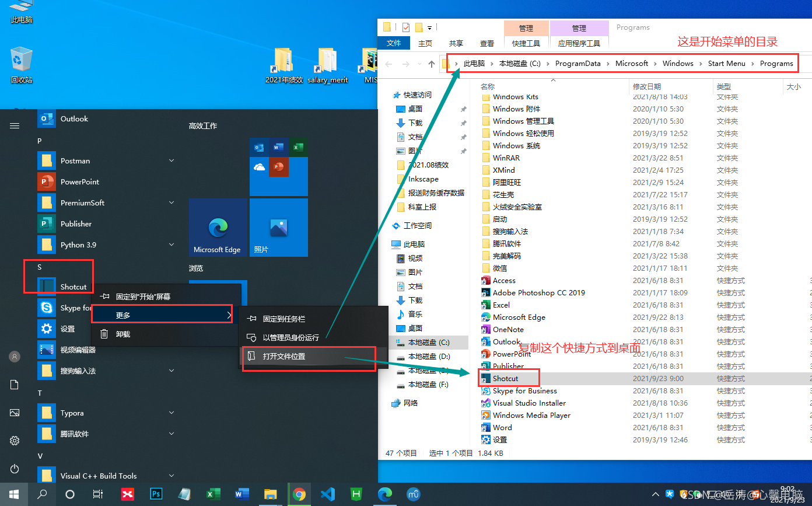812x506 pixels.
Task: Open the Start menu power button
Action: (15, 469)
